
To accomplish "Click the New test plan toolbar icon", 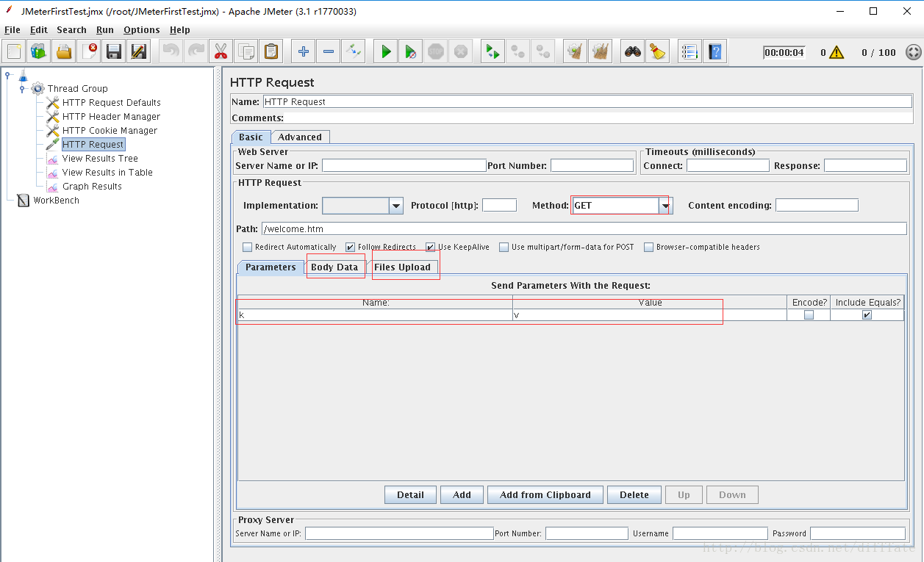I will pyautogui.click(x=14, y=51).
